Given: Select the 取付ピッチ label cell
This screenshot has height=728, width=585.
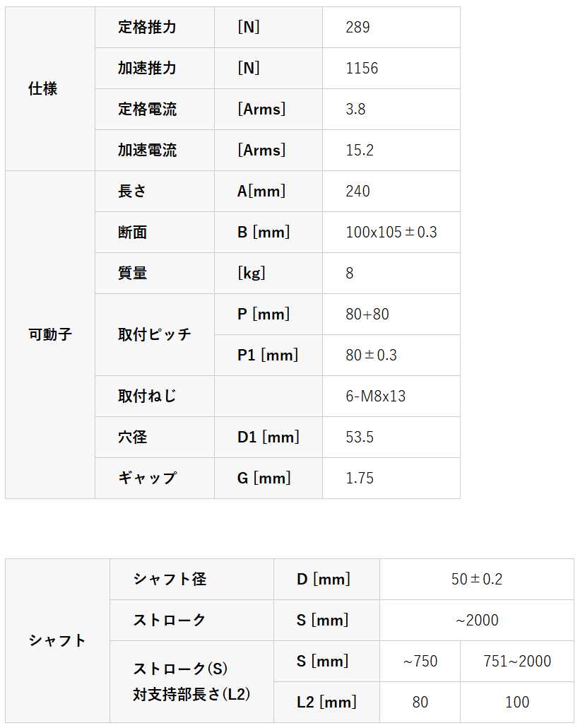Looking at the screenshot, I should click(x=154, y=334).
